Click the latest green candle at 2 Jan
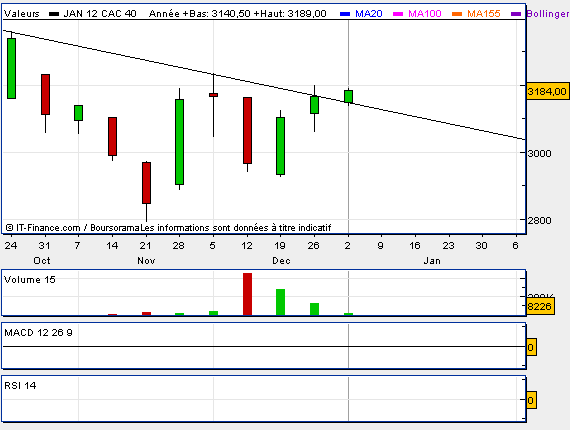Image resolution: width=570 pixels, height=430 pixels. (x=348, y=96)
